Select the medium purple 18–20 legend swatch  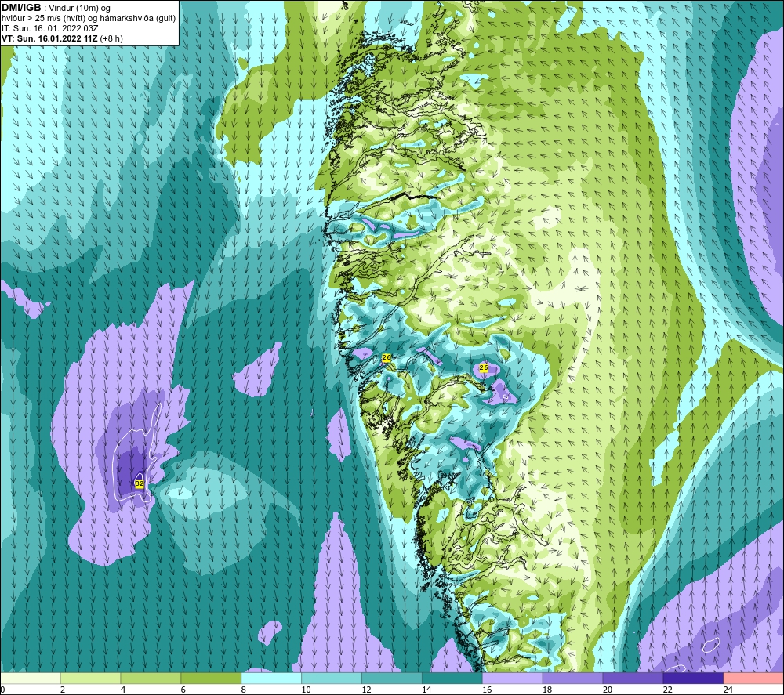point(572,678)
